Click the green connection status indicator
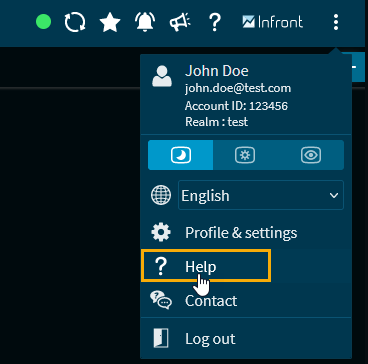Image resolution: width=368 pixels, height=364 pixels. [43, 22]
